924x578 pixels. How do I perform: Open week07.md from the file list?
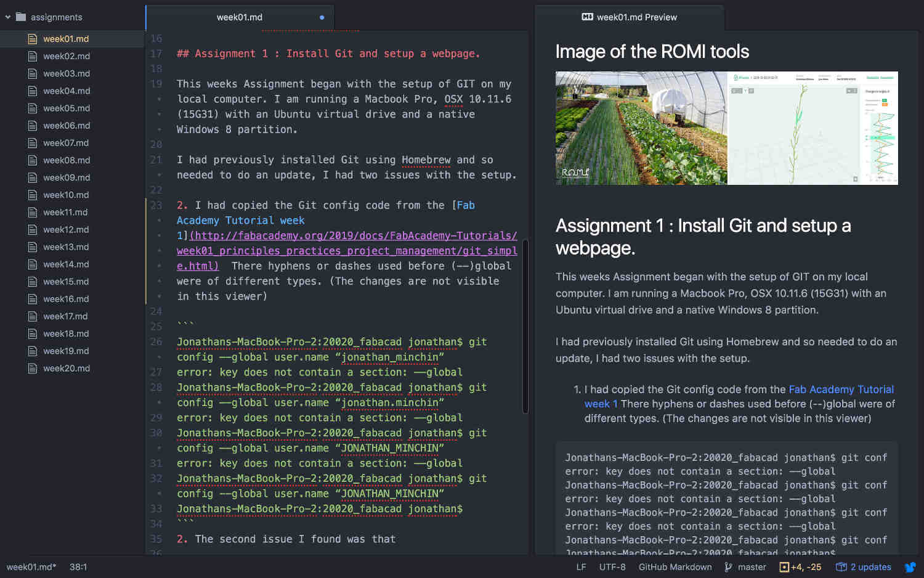point(66,142)
